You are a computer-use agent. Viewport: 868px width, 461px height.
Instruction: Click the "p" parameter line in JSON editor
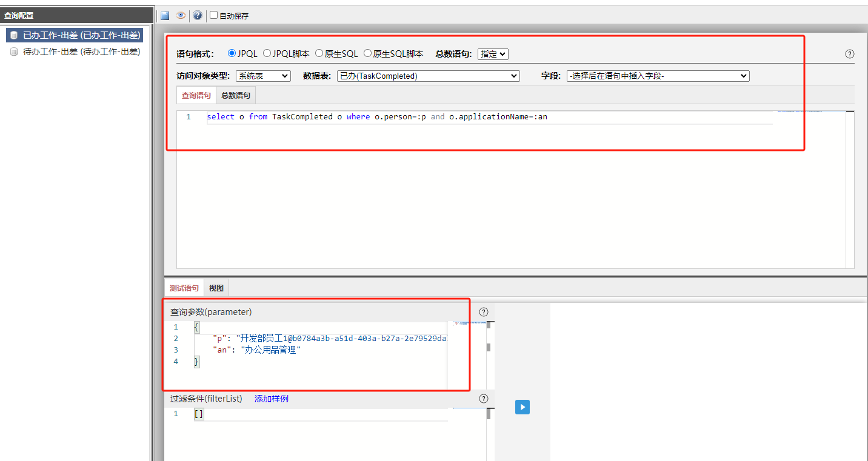330,338
